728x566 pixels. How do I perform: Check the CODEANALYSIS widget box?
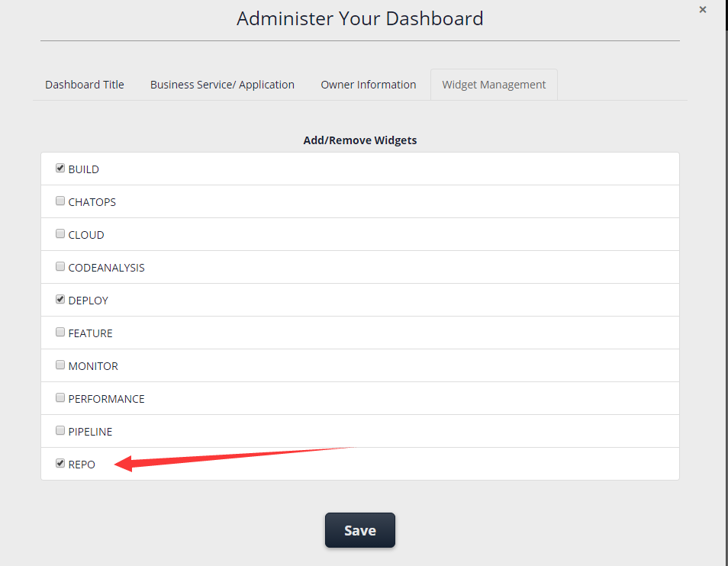[60, 267]
